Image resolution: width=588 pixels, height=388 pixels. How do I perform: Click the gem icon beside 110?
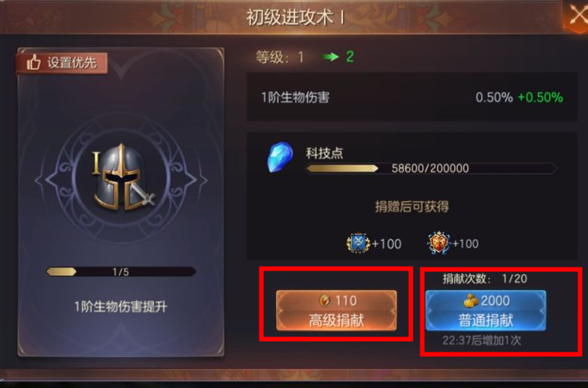tap(325, 300)
